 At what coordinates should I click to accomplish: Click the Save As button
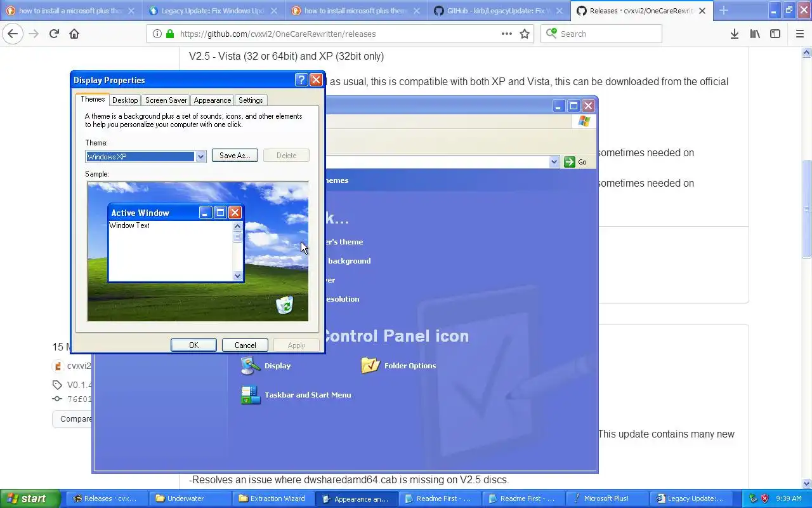[x=235, y=156]
